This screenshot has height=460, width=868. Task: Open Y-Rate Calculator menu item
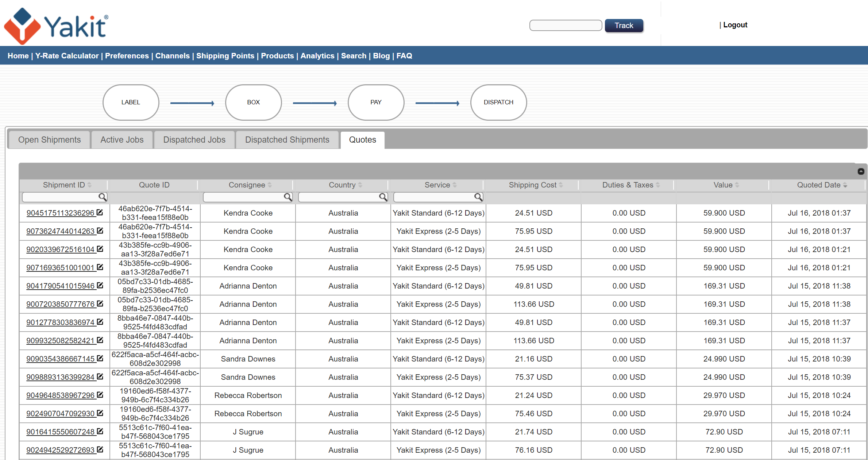(x=67, y=56)
